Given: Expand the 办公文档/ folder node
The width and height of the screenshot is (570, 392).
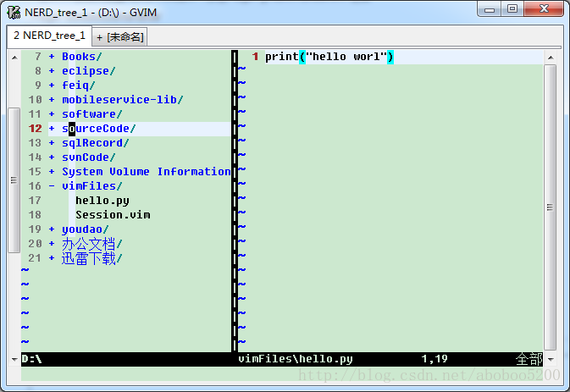Looking at the screenshot, I should 52,244.
